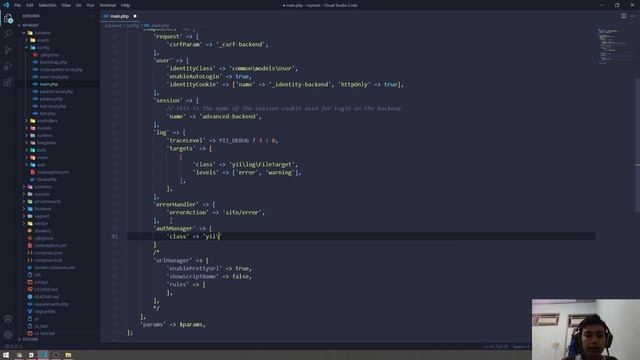Click the File Explorer taskbar icon

pos(68,355)
